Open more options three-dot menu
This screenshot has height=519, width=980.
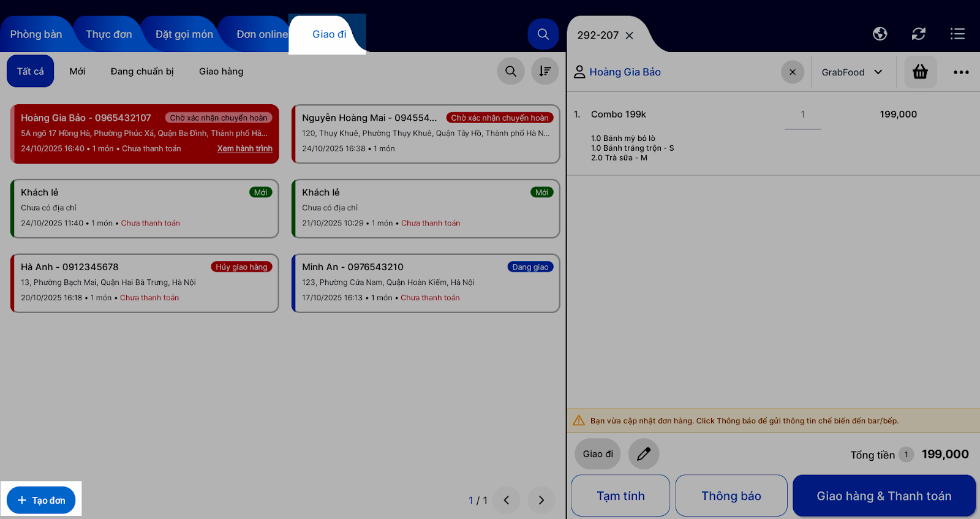961,72
